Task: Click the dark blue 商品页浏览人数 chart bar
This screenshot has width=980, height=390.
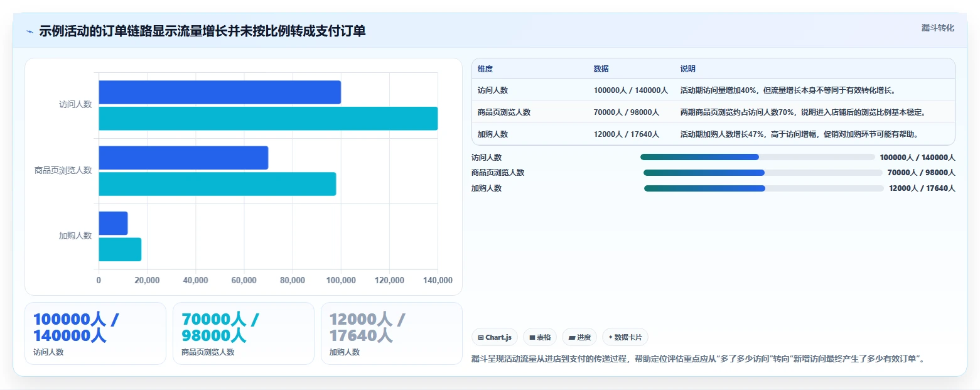Action: [183, 158]
